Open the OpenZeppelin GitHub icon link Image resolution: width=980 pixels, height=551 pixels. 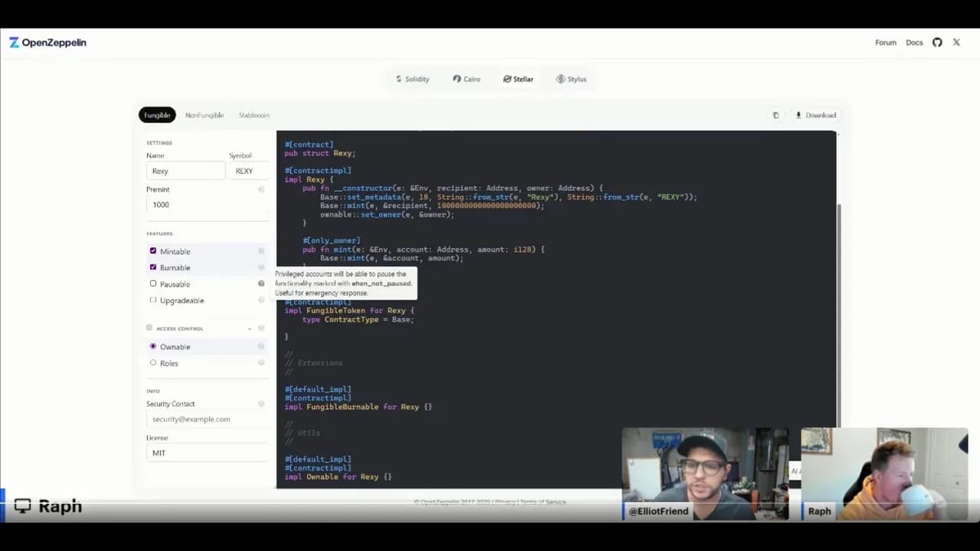(937, 42)
